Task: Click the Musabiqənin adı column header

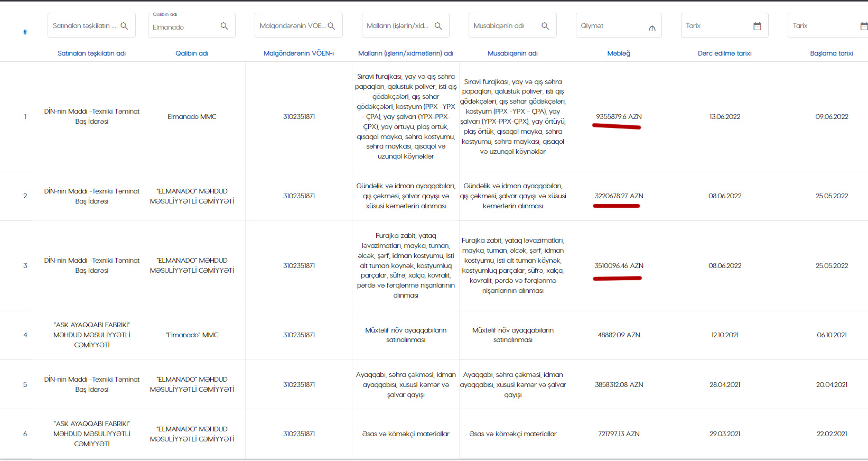Action: [x=512, y=53]
